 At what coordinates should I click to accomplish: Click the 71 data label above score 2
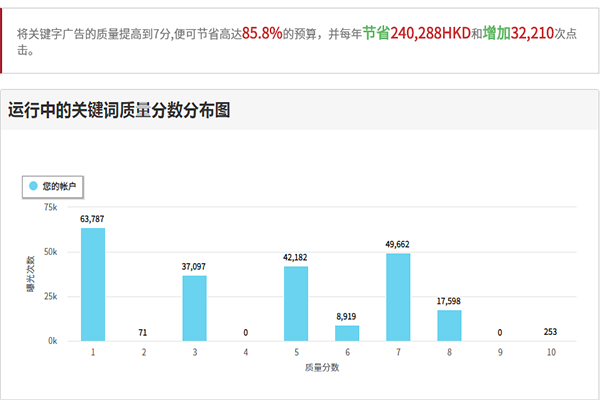tap(143, 331)
